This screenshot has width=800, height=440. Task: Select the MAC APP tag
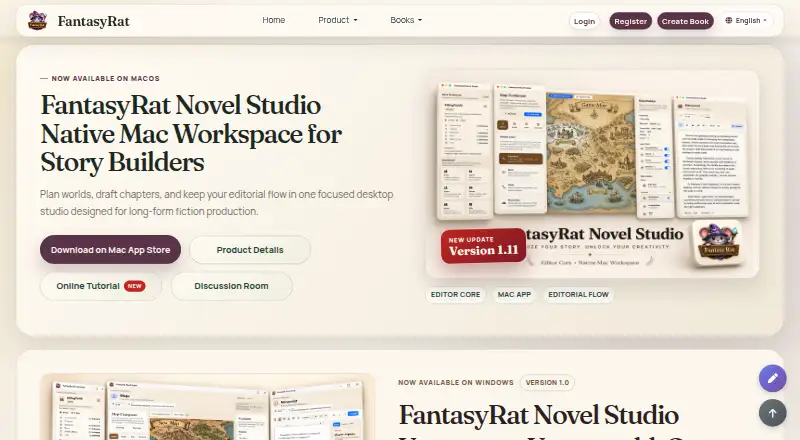tap(514, 295)
